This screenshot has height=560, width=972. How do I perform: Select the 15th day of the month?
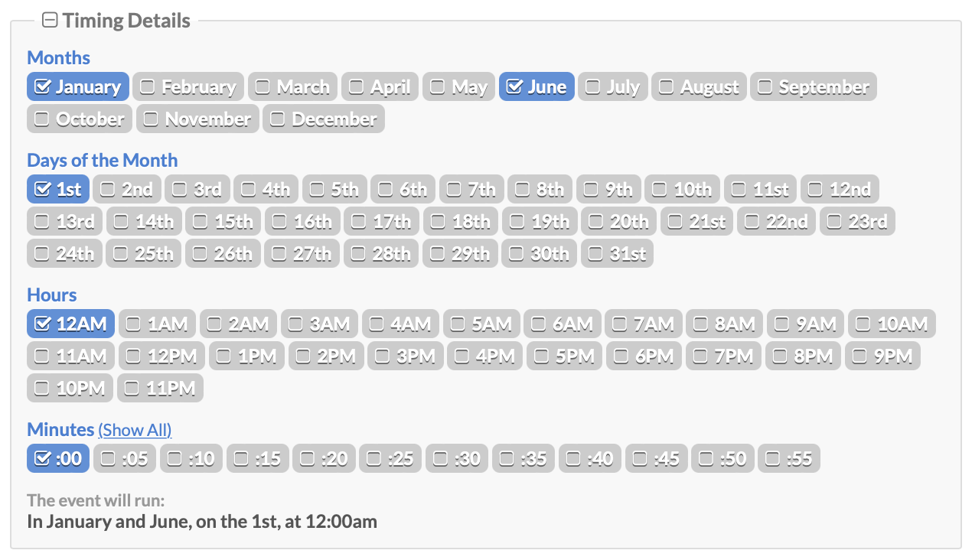(223, 221)
